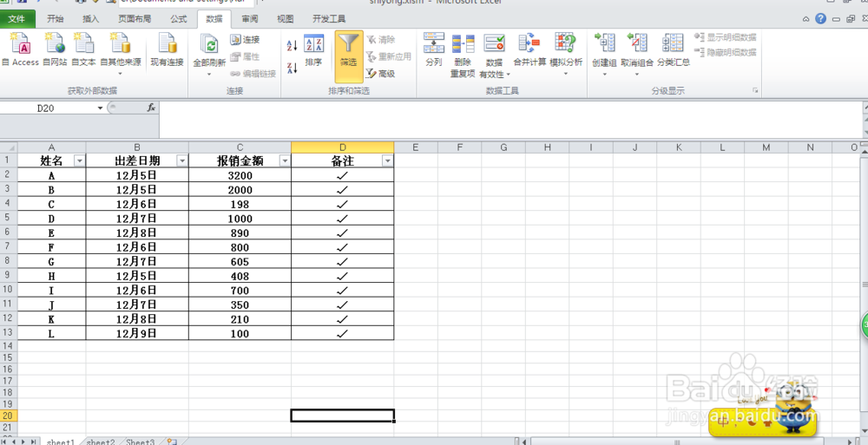Click the 分列 text-to-columns icon

point(434,49)
